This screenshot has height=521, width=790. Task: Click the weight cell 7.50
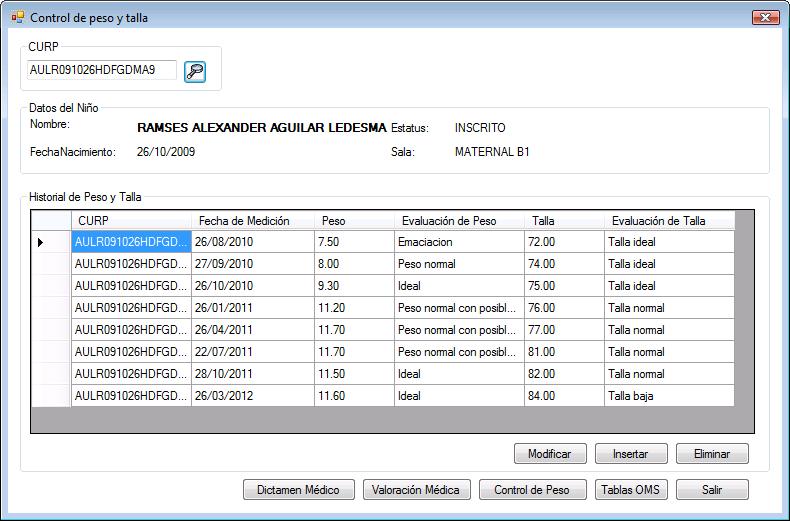pyautogui.click(x=355, y=242)
